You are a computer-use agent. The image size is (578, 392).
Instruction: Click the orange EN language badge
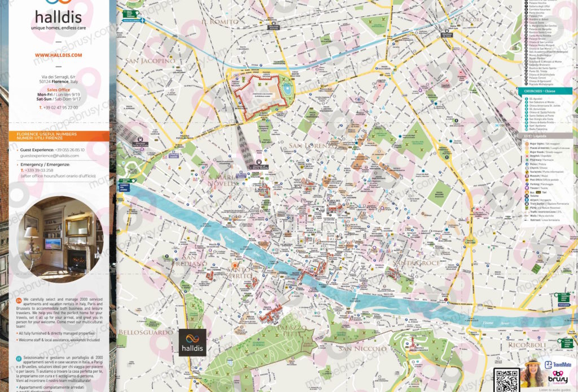[x=19, y=301]
